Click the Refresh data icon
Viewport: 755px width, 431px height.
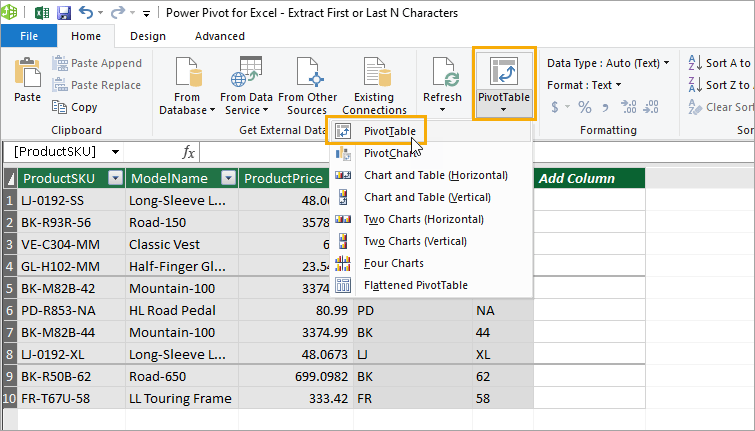click(x=444, y=71)
